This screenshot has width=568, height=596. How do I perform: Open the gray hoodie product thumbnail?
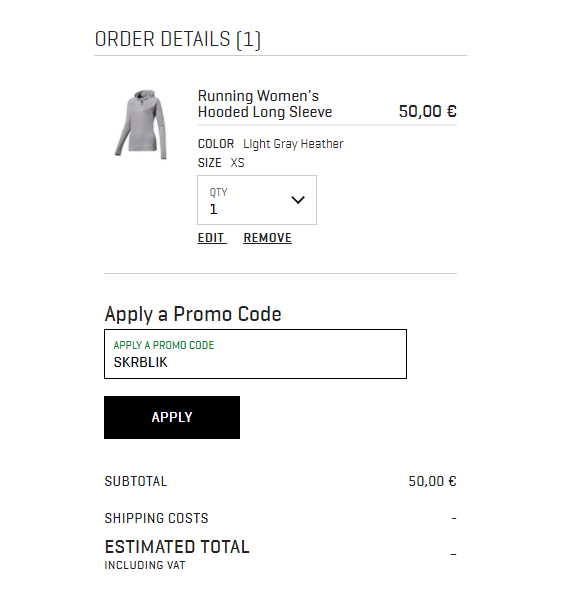tap(141, 124)
